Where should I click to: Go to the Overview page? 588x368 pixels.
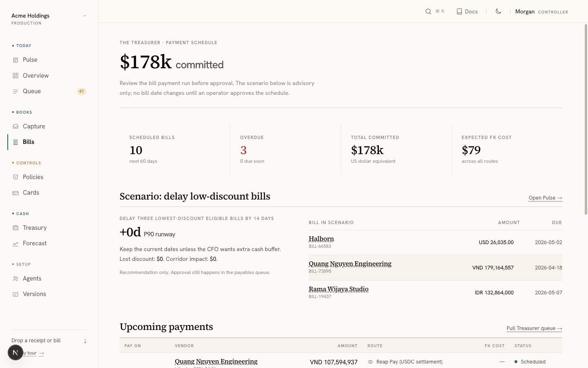coord(49,76)
